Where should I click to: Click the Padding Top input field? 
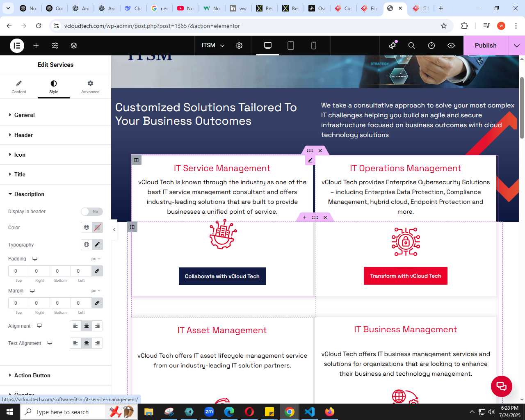pyautogui.click(x=18, y=271)
